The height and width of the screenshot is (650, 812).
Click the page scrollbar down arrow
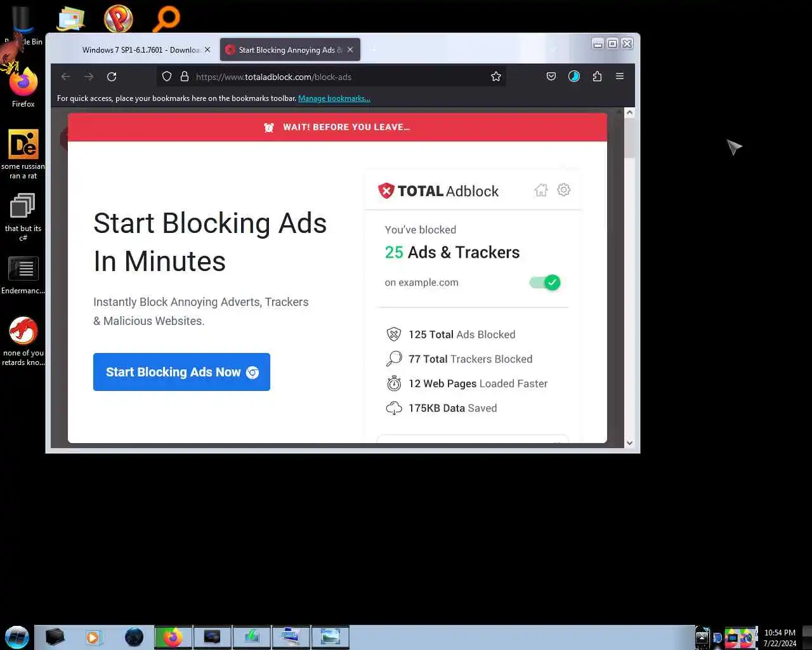pyautogui.click(x=629, y=443)
